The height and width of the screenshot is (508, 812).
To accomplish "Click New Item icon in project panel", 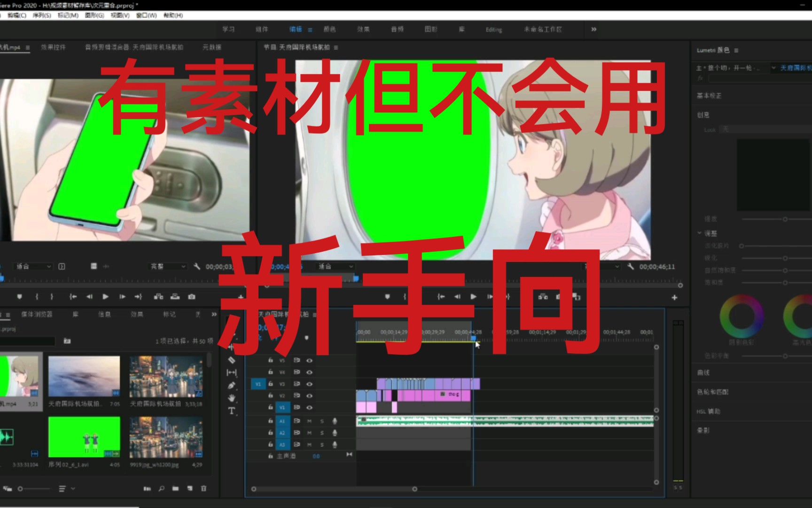I will pyautogui.click(x=189, y=489).
